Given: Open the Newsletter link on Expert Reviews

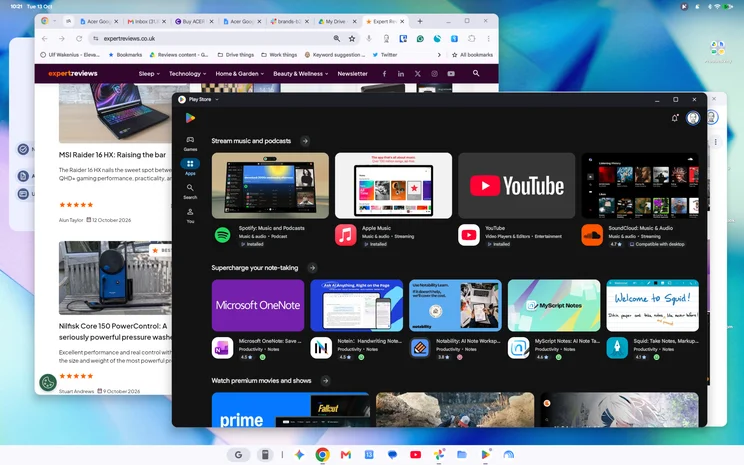Looking at the screenshot, I should coord(353,74).
